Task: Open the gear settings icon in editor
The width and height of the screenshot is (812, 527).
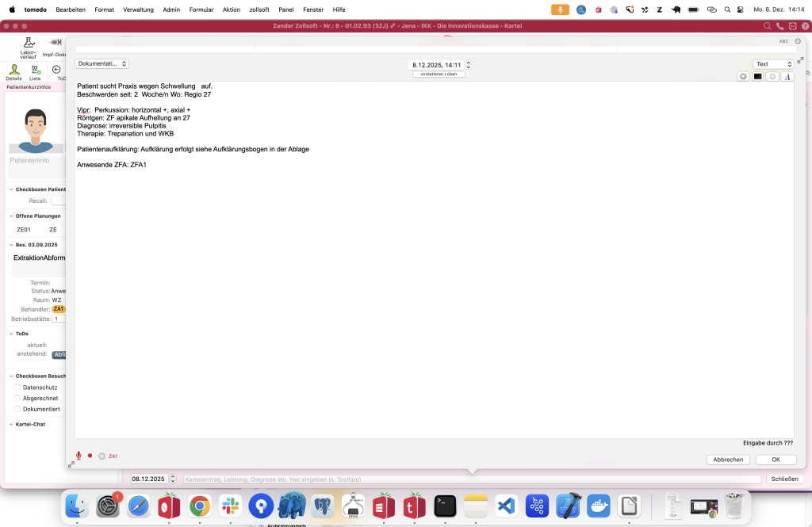Action: click(743, 77)
